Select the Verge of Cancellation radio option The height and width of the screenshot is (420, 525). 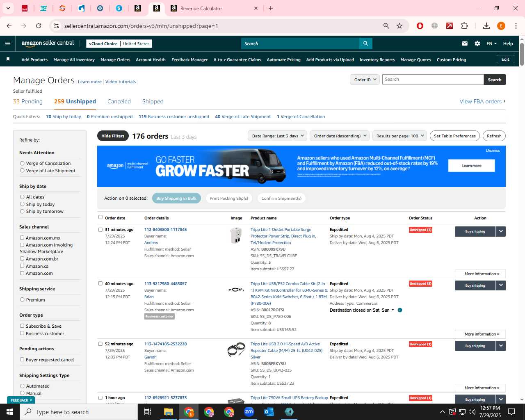point(22,163)
